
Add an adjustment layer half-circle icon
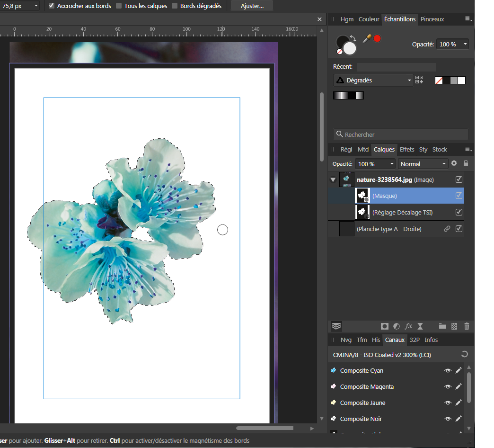coord(397,326)
